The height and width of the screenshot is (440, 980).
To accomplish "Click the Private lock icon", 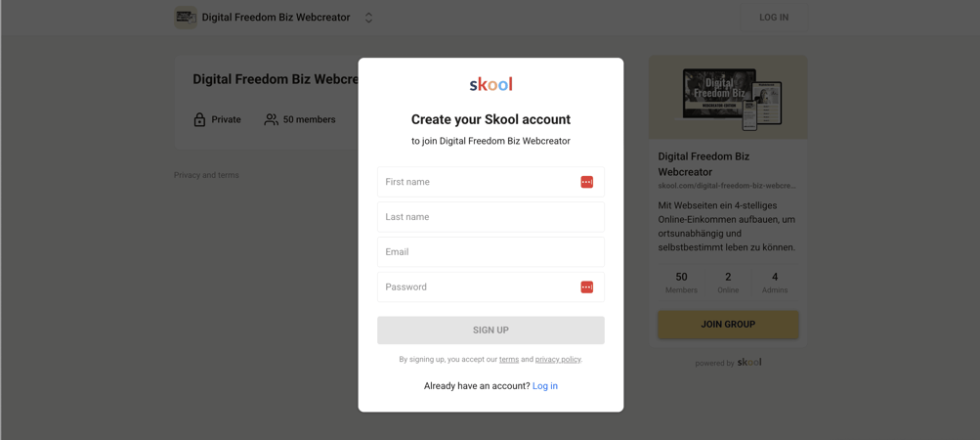I will coord(199,119).
